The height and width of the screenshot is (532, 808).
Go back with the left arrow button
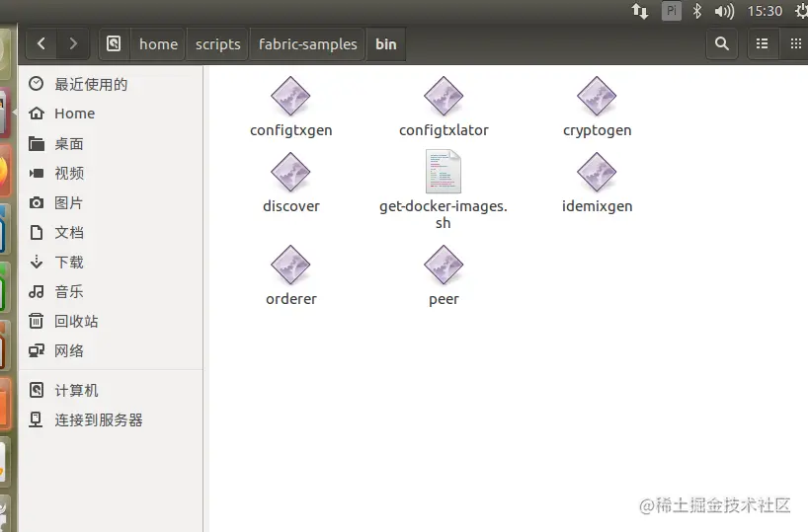(41, 43)
